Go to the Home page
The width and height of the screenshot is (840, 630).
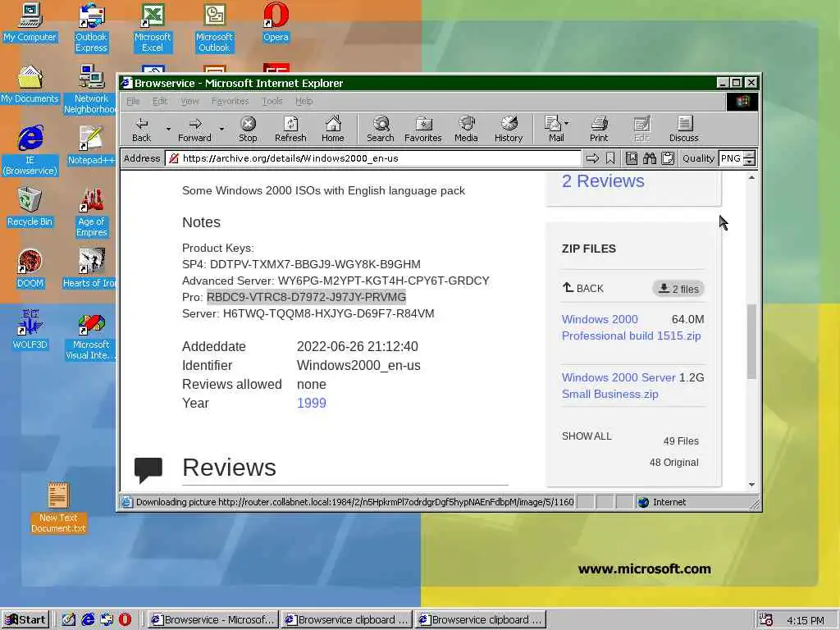point(333,129)
